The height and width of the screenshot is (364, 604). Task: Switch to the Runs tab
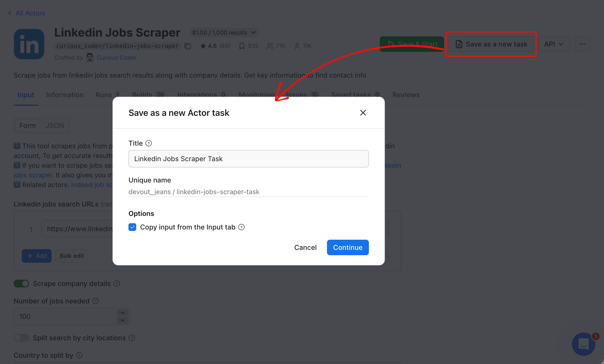[x=108, y=95]
